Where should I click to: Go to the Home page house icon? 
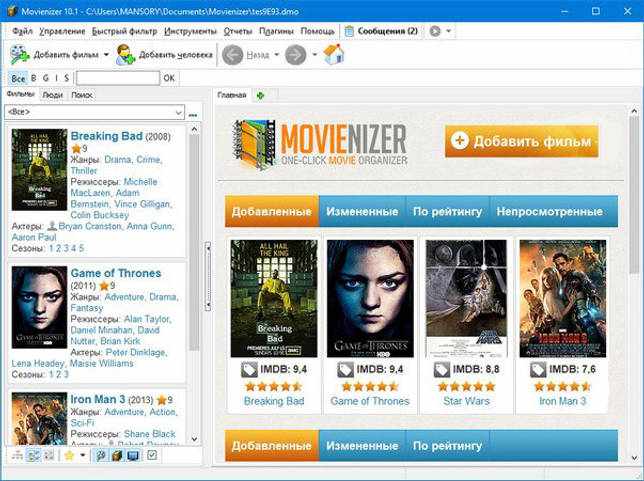(334, 54)
